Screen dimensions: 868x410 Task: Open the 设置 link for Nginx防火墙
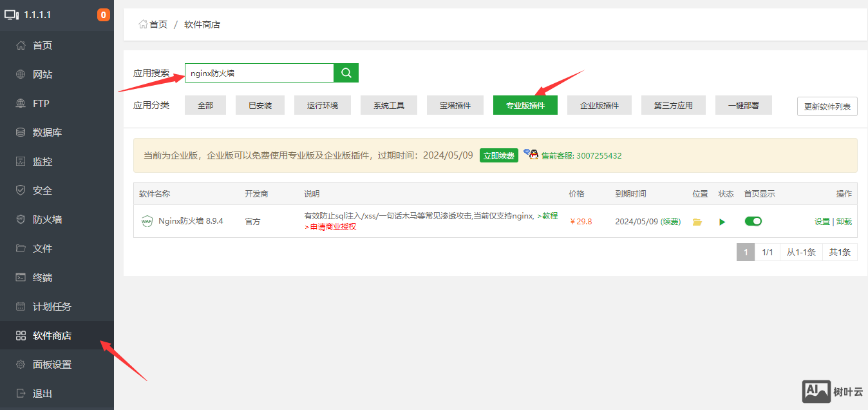tap(822, 221)
